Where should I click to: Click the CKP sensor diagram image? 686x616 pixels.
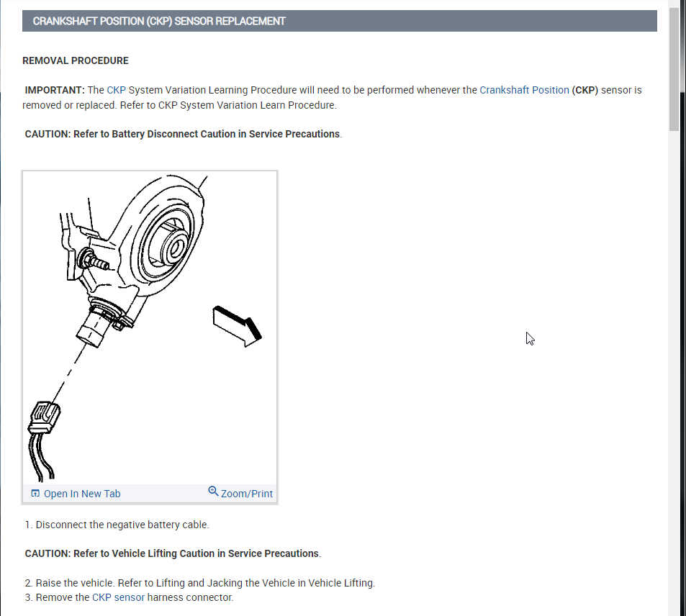tap(150, 328)
